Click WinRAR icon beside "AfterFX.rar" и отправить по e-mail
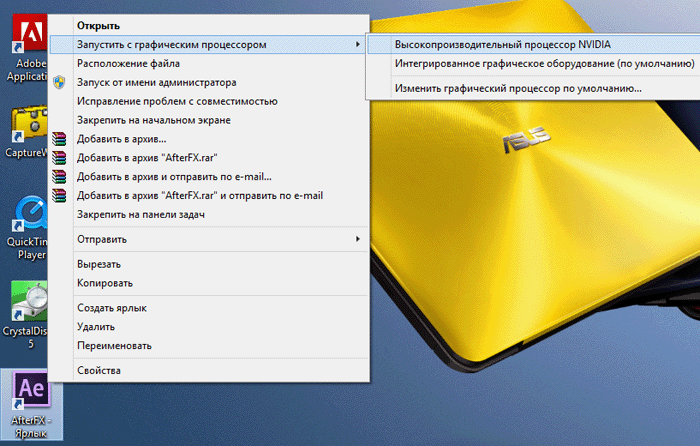 click(x=59, y=195)
